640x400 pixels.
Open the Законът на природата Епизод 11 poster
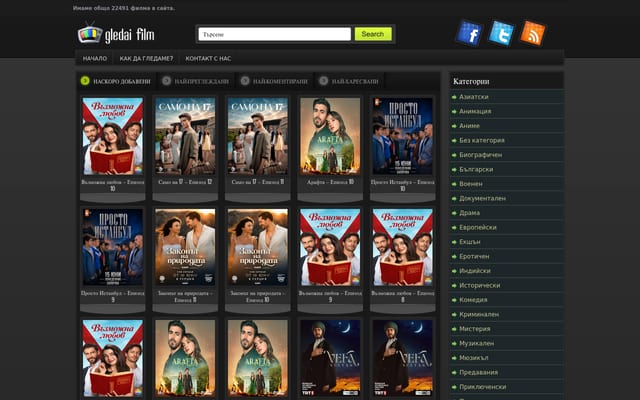pos(185,247)
